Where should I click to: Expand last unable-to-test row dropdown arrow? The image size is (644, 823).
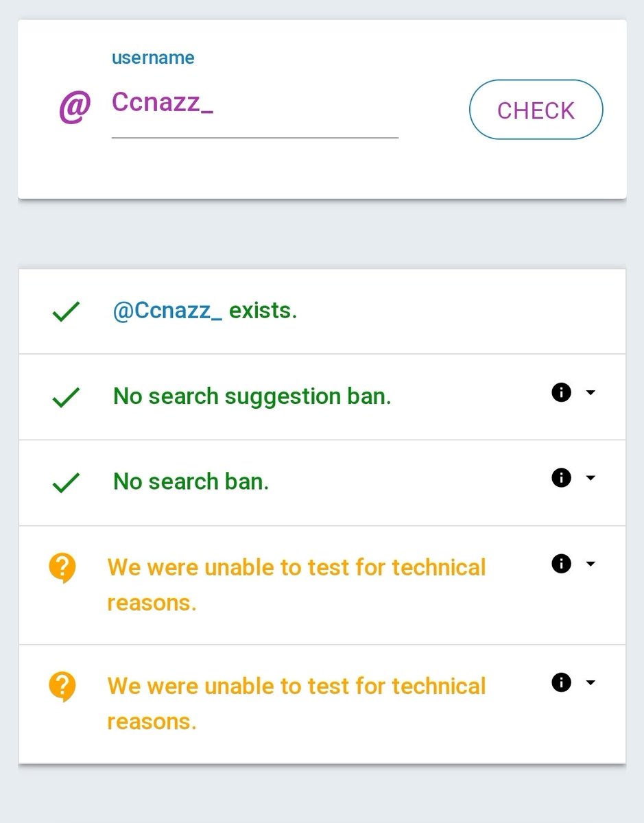point(591,682)
